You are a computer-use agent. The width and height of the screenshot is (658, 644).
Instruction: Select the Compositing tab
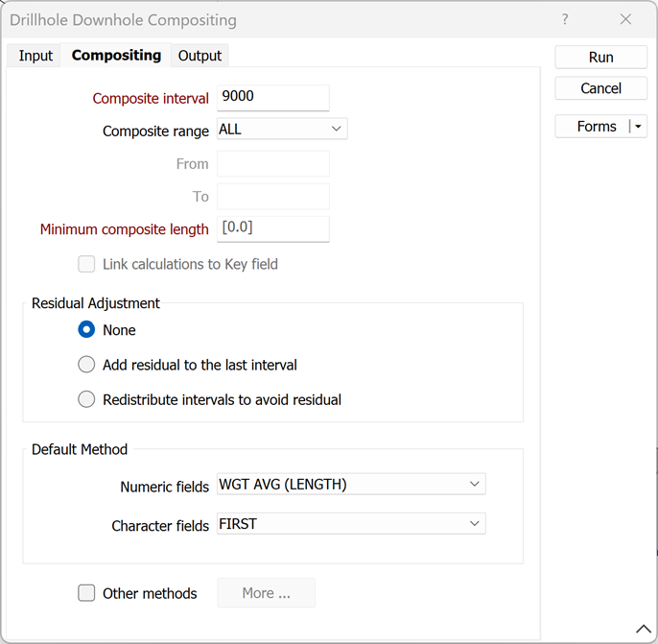tap(116, 56)
